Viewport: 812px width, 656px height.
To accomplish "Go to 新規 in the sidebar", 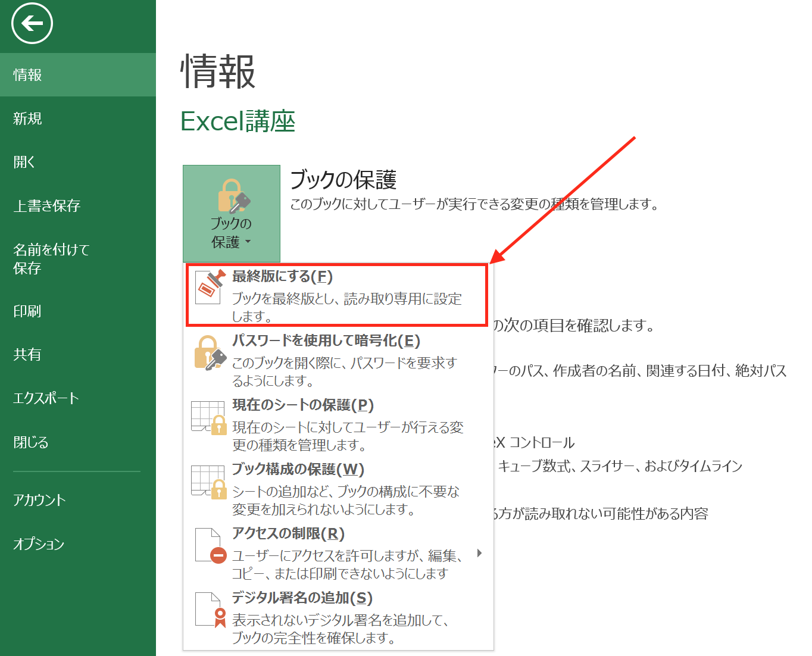I will tap(78, 118).
